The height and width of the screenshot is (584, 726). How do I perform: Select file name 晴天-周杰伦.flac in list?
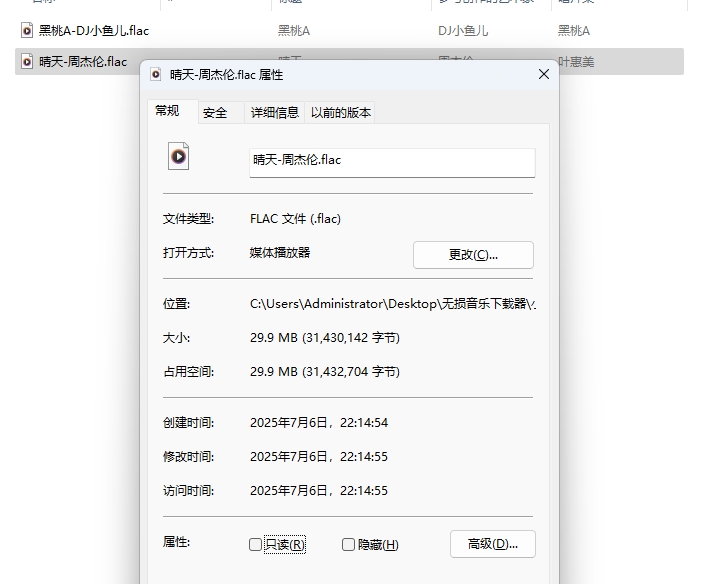(83, 61)
